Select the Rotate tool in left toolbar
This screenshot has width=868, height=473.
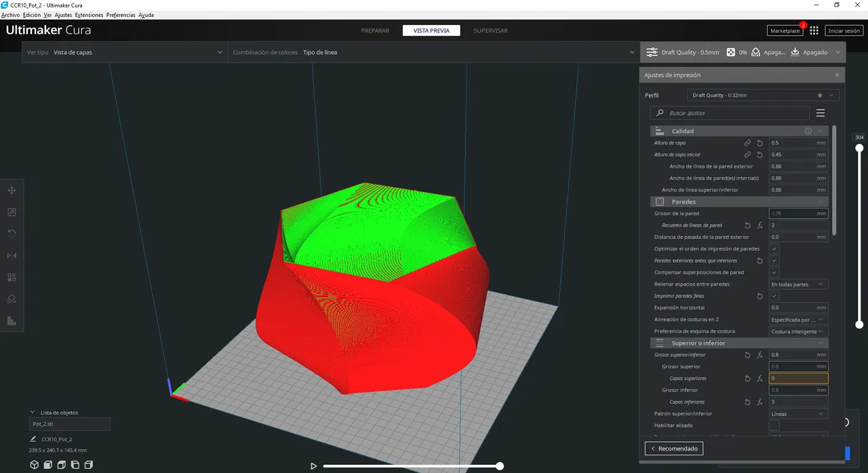coord(12,233)
